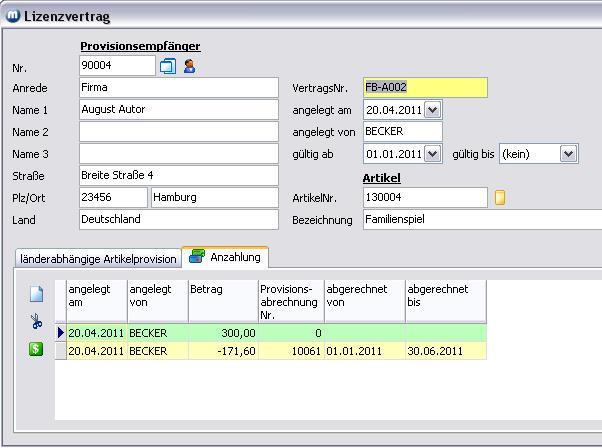Click the new blank page icon

(36, 294)
